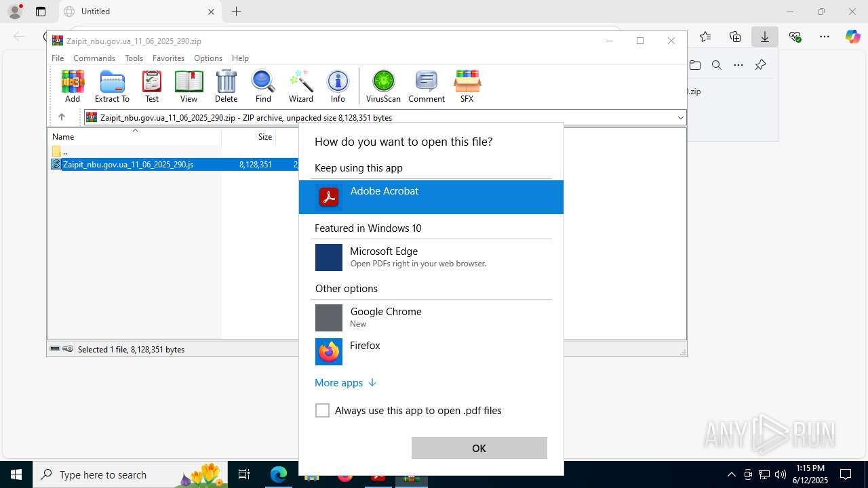Image resolution: width=868 pixels, height=488 pixels.
Task: Open the View toolbar icon in WinRAR
Action: click(x=189, y=86)
